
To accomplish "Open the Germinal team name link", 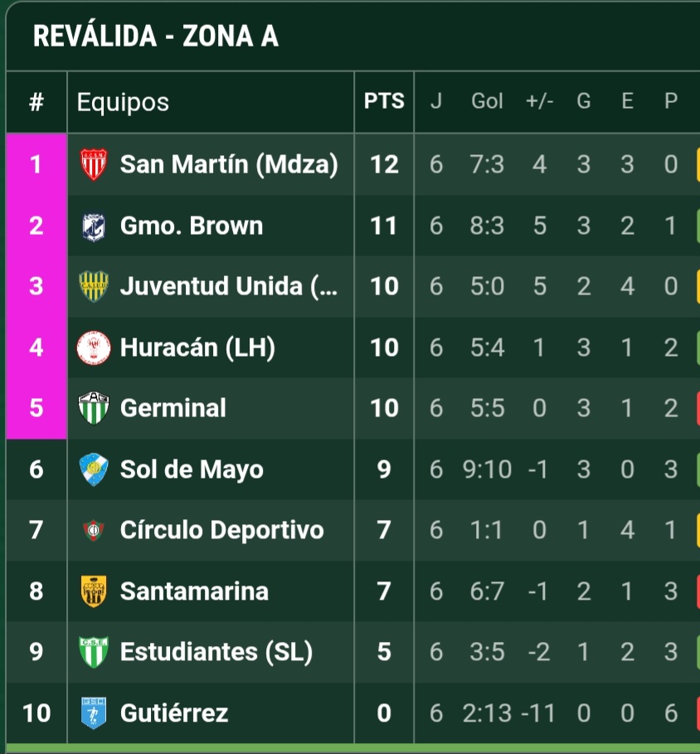I will coord(173,408).
